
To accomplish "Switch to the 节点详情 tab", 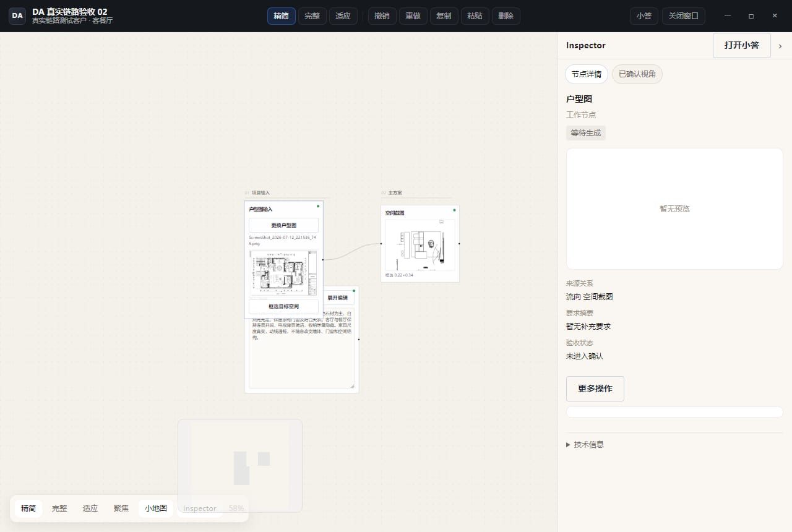I will pyautogui.click(x=586, y=74).
